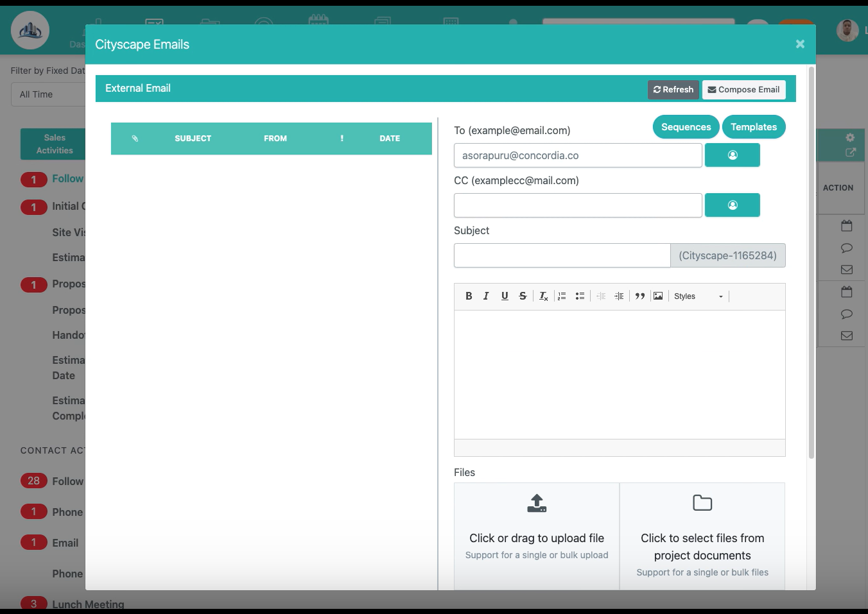Insert an image into the email
868x614 pixels.
click(658, 296)
